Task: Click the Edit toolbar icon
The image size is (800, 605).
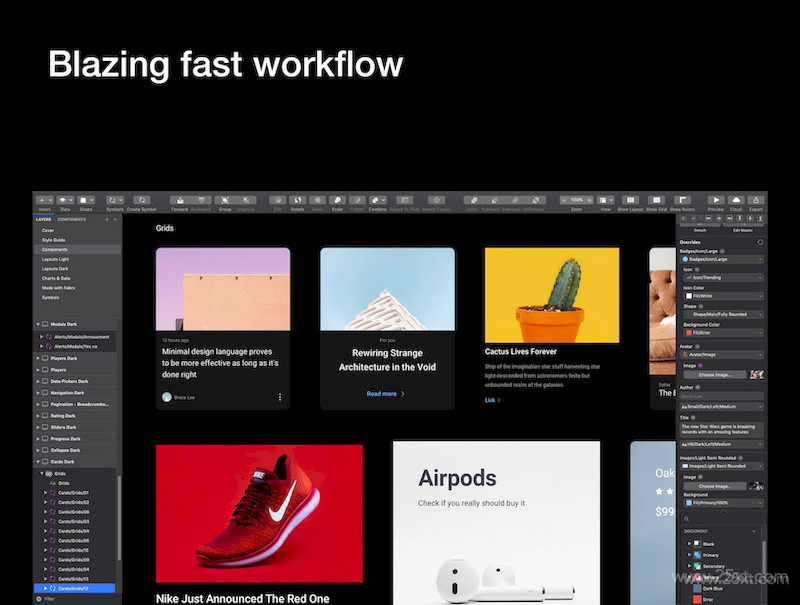Action: [x=278, y=200]
